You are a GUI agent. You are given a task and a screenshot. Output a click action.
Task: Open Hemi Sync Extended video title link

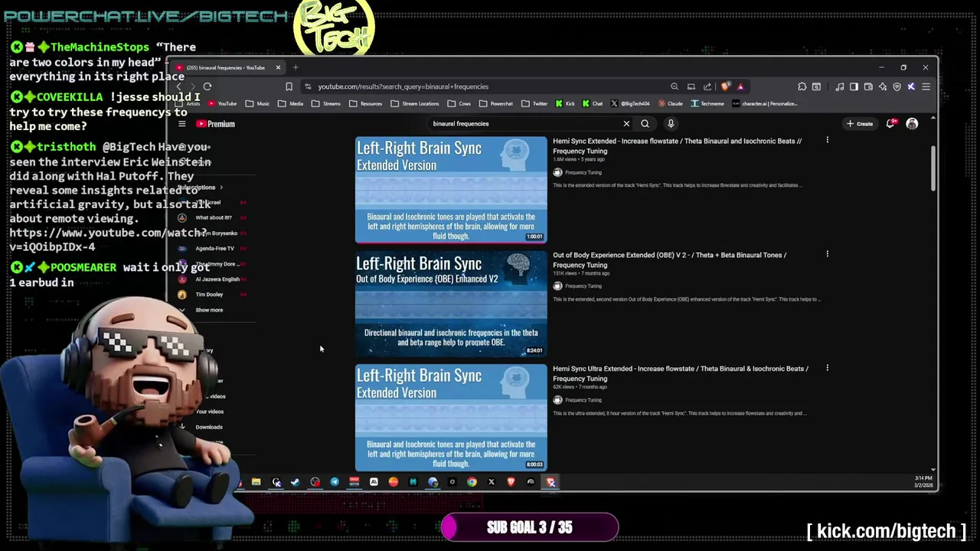point(678,145)
